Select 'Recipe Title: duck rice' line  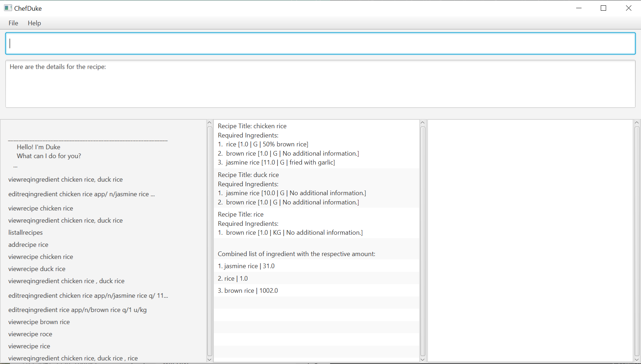(248, 175)
